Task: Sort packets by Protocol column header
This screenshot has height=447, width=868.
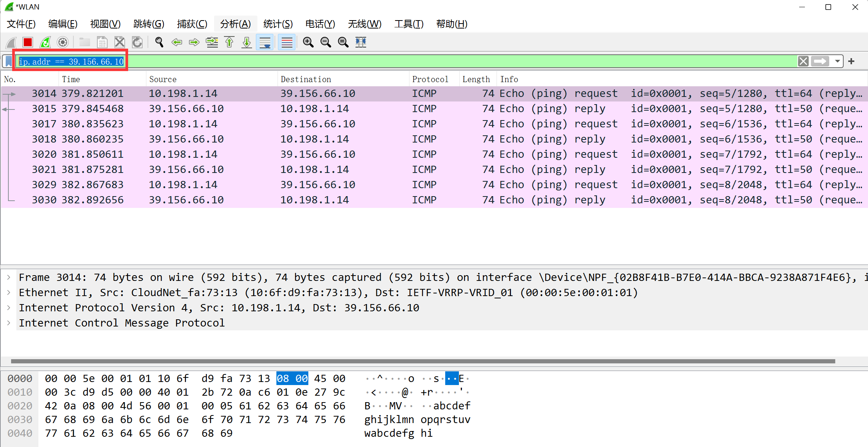Action: [434, 79]
